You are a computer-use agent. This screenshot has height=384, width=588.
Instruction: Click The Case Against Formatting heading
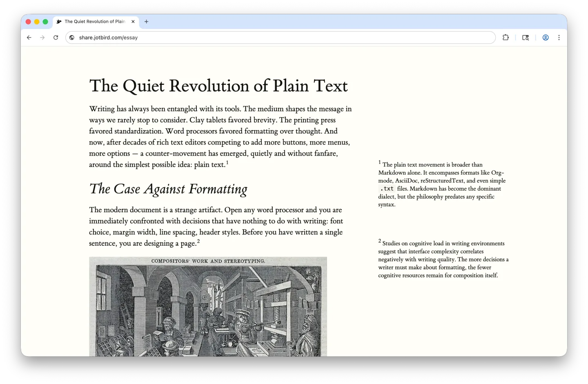click(168, 189)
